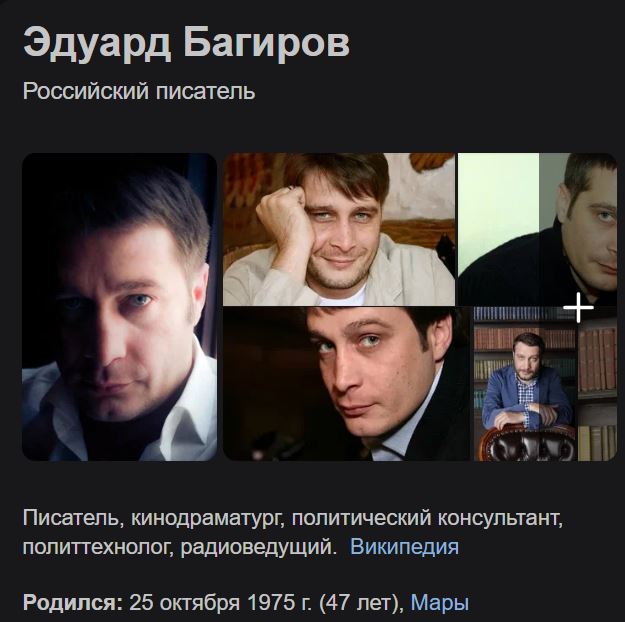Click the subtitle Российский писатель

(x=139, y=91)
